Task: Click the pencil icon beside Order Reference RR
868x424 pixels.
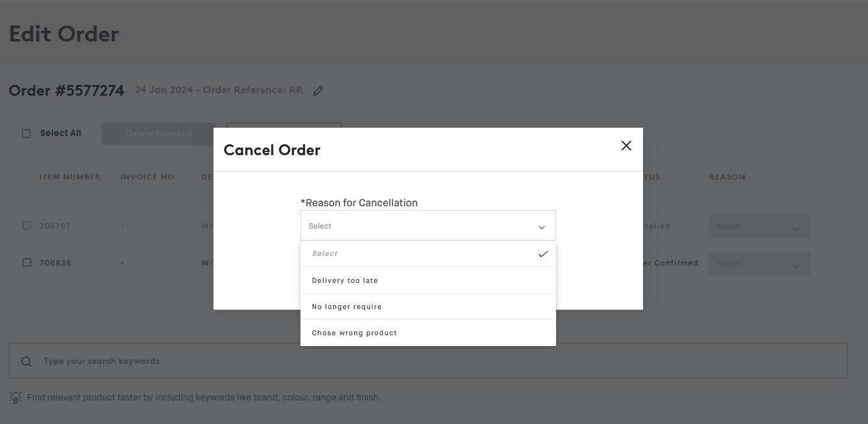Action: [318, 90]
